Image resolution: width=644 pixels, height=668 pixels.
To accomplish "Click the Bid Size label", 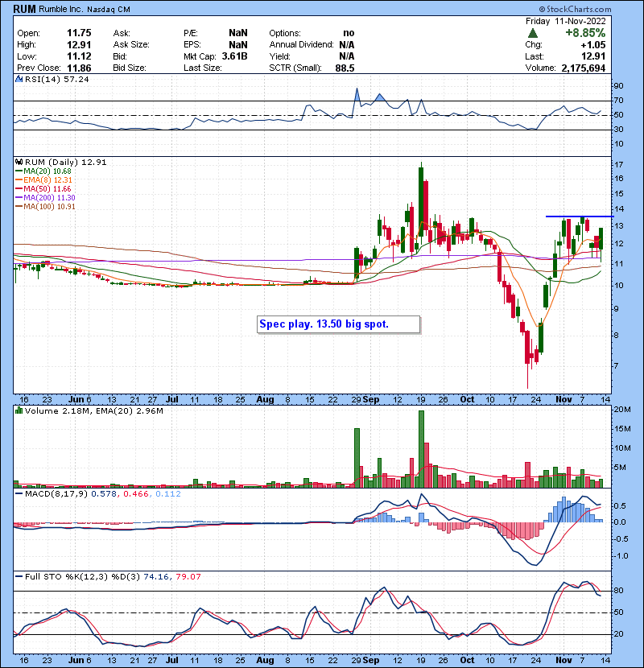I will tap(130, 68).
